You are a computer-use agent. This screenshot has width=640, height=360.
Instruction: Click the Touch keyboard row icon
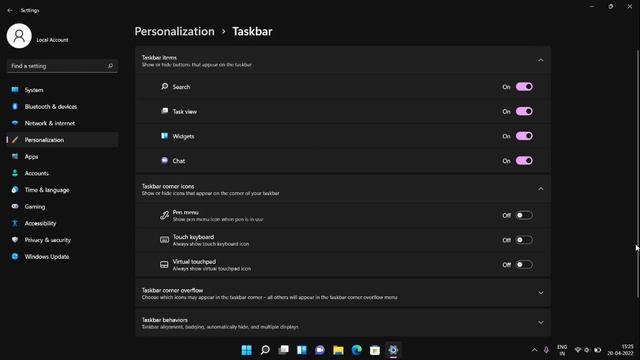click(x=164, y=240)
